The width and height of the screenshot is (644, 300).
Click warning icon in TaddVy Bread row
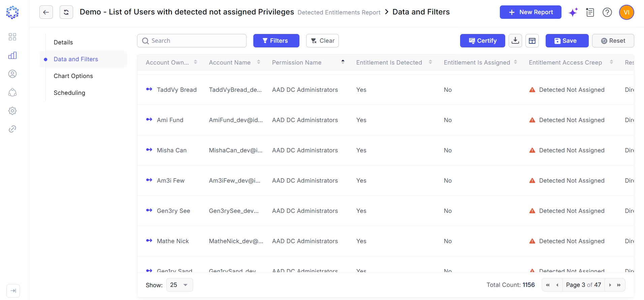coord(532,90)
